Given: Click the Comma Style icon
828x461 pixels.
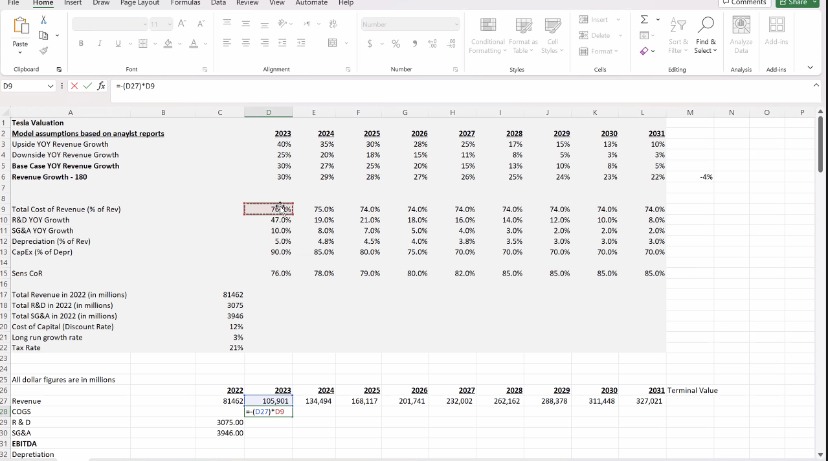Looking at the screenshot, I should [x=415, y=44].
